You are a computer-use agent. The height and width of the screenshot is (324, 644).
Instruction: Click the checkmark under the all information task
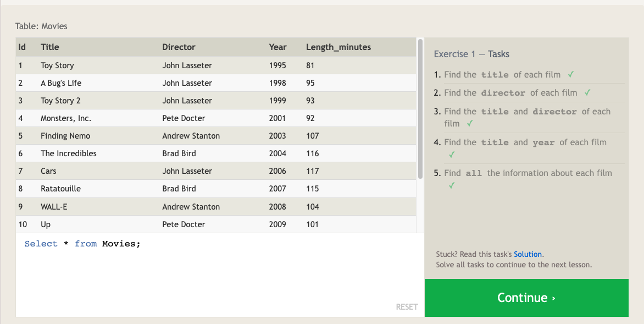coord(452,185)
